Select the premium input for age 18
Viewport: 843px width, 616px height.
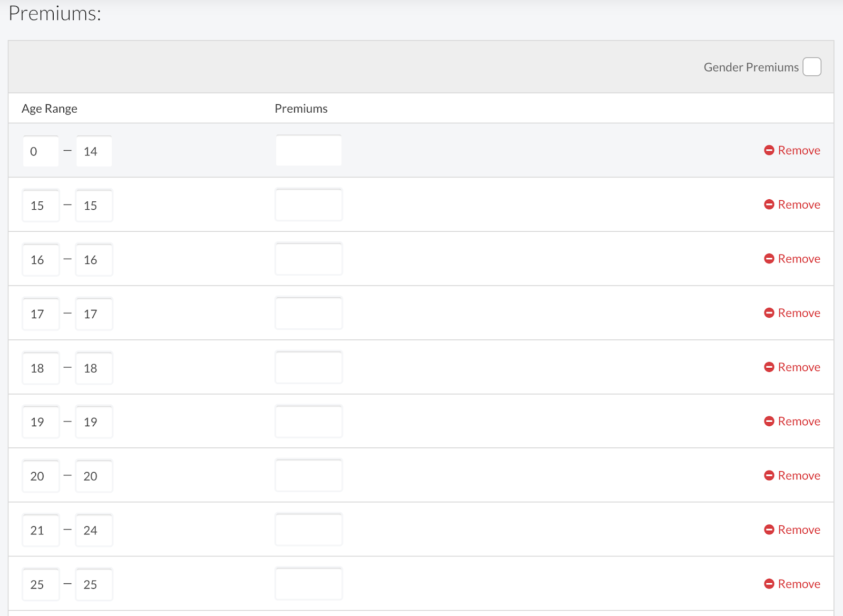point(308,367)
